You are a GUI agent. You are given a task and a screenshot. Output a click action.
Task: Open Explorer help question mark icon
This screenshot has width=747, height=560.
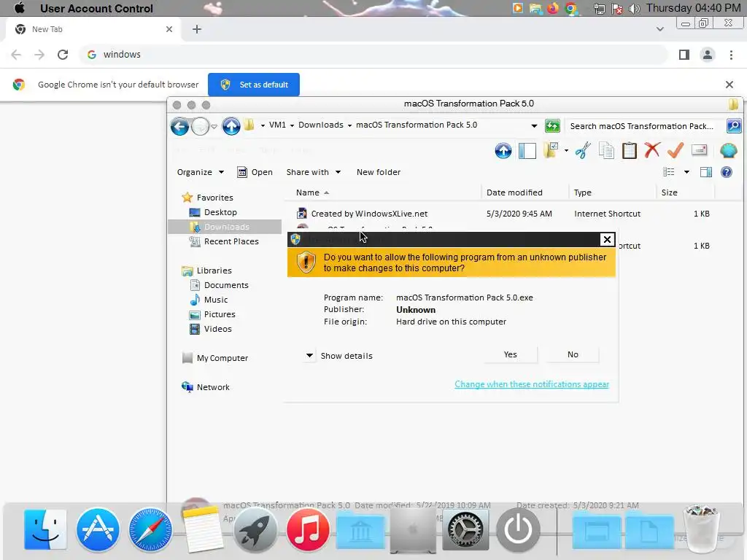(x=727, y=172)
